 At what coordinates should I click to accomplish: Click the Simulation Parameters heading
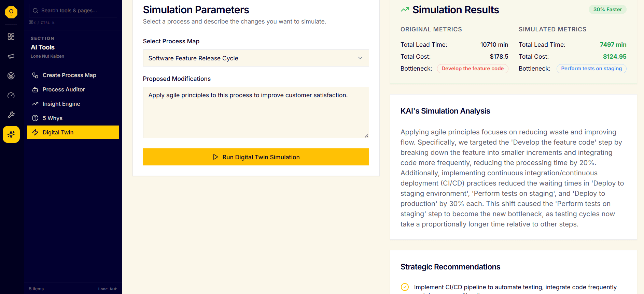pyautogui.click(x=196, y=10)
